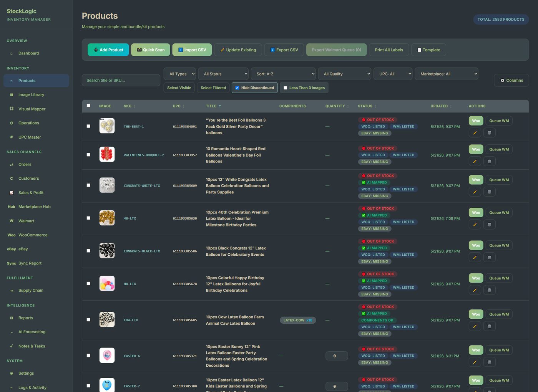Click Select Visible button
This screenshot has height=392, width=538.
coord(179,88)
